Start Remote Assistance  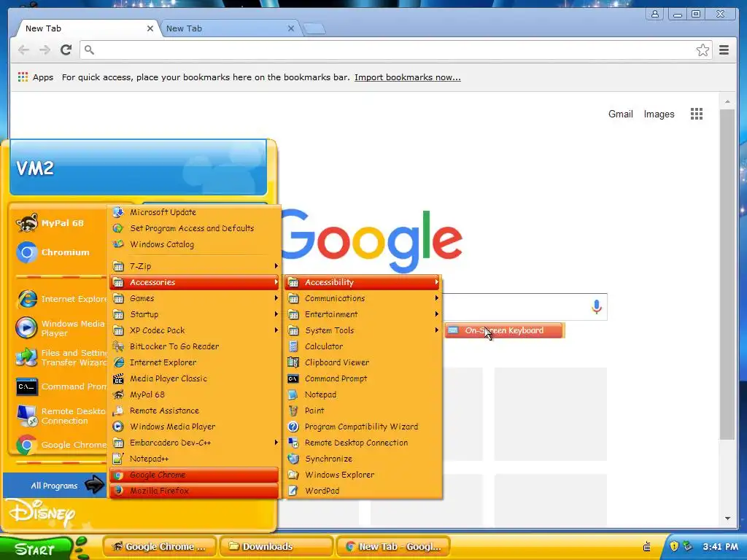(x=194, y=411)
